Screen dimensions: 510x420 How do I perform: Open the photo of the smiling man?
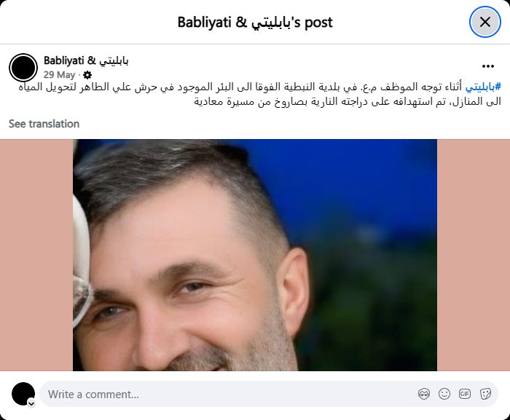coord(255,255)
